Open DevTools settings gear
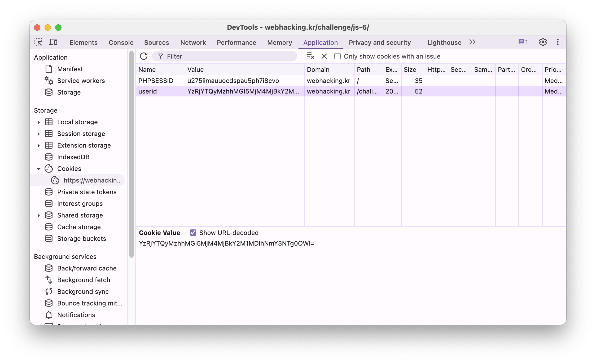 point(543,42)
